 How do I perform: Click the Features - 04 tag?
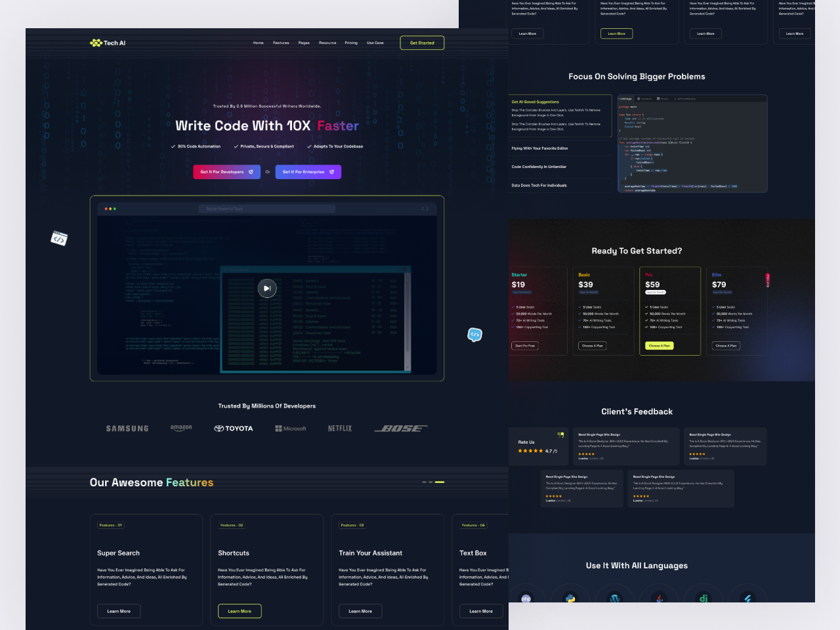point(473,525)
